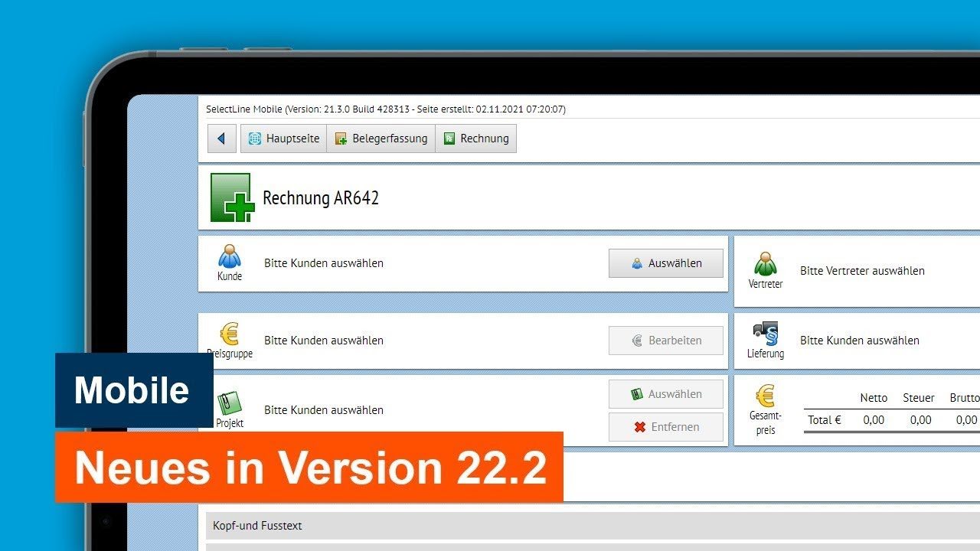Click the Bearbeiten button for Preisgruppe

(666, 341)
